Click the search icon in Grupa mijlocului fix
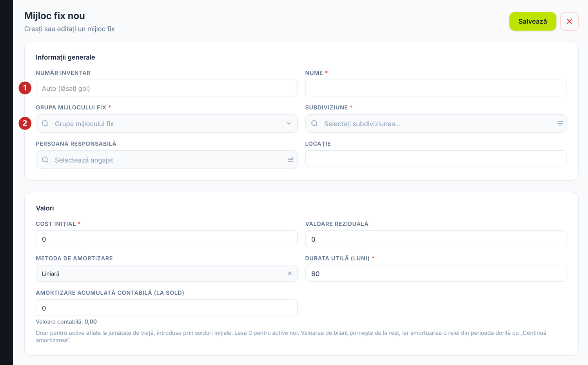Image resolution: width=588 pixels, height=365 pixels. coord(45,124)
